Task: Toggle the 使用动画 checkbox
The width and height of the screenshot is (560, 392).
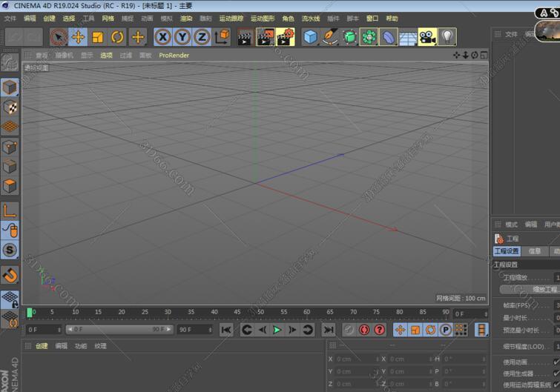Action: pyautogui.click(x=556, y=362)
